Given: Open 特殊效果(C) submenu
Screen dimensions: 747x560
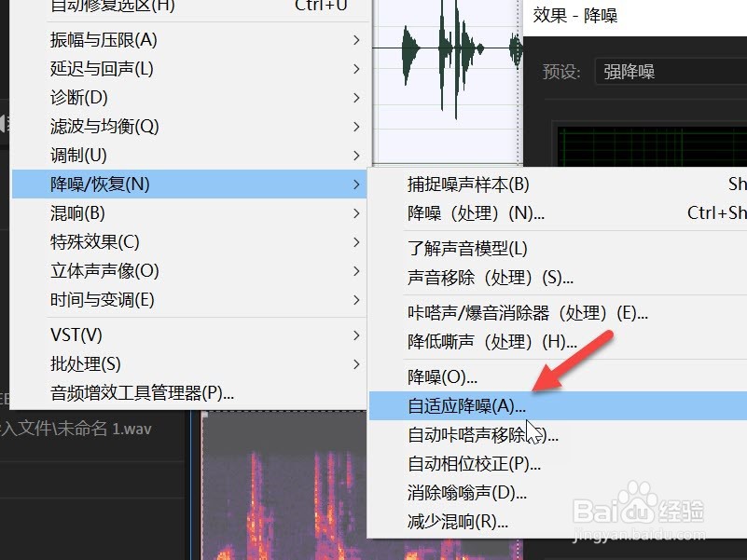Looking at the screenshot, I should 189,242.
